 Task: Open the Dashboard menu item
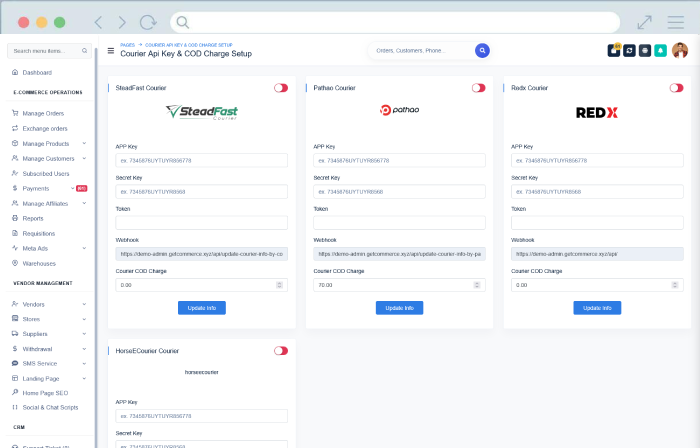pos(37,73)
